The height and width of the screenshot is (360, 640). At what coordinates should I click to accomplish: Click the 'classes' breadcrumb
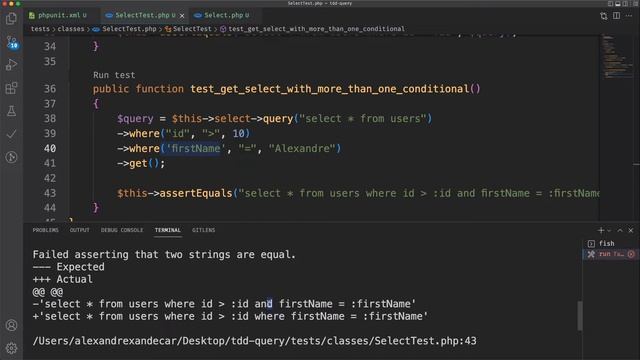pyautogui.click(x=71, y=29)
